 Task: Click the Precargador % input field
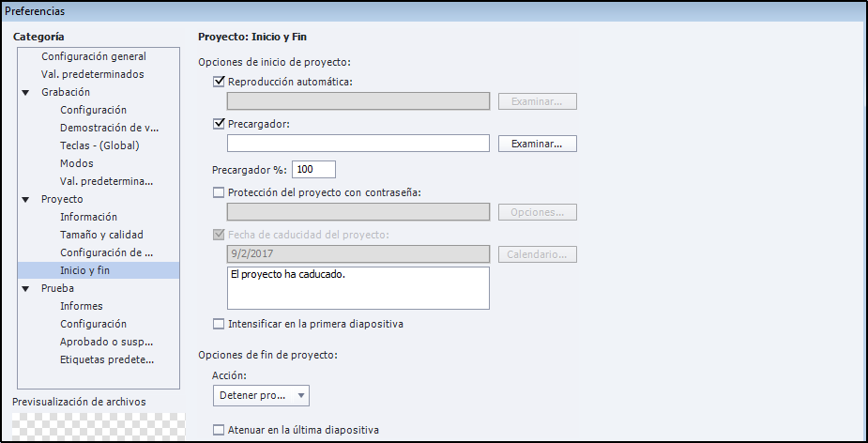coord(313,170)
